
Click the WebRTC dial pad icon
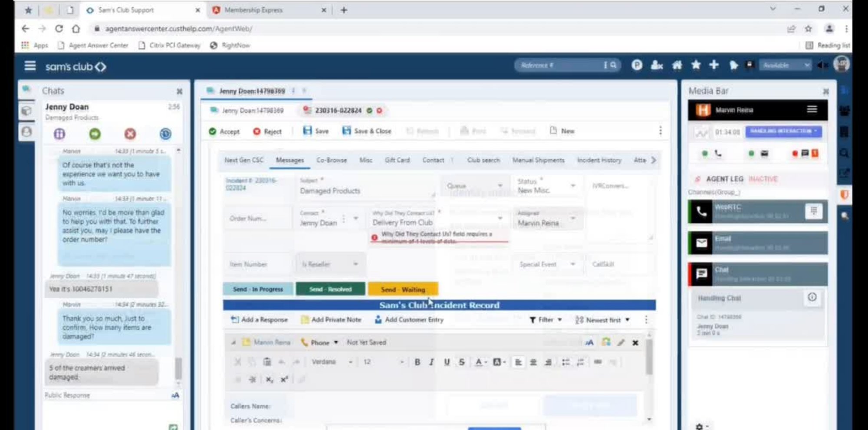coord(814,211)
